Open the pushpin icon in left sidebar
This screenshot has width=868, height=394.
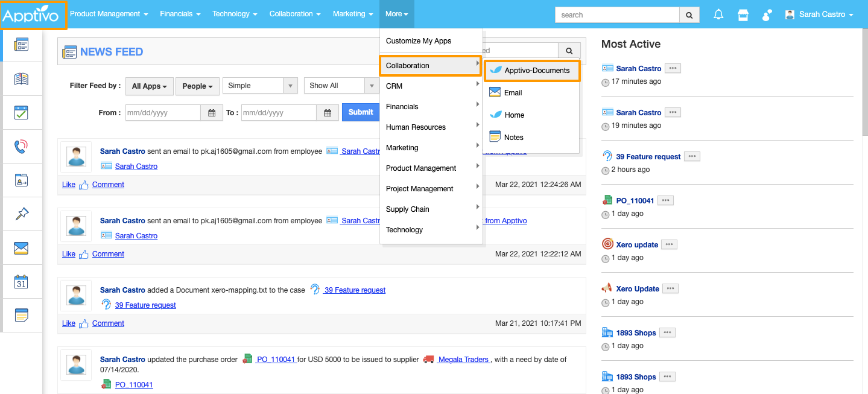pyautogui.click(x=22, y=214)
